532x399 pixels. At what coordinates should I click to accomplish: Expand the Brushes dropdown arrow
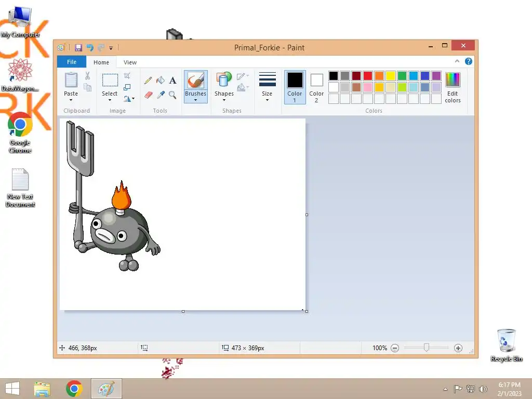196,100
